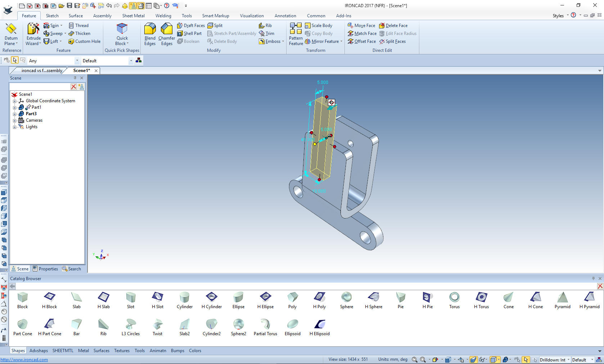Select the Blend Edges tool
604x364 pixels.
pos(150,34)
